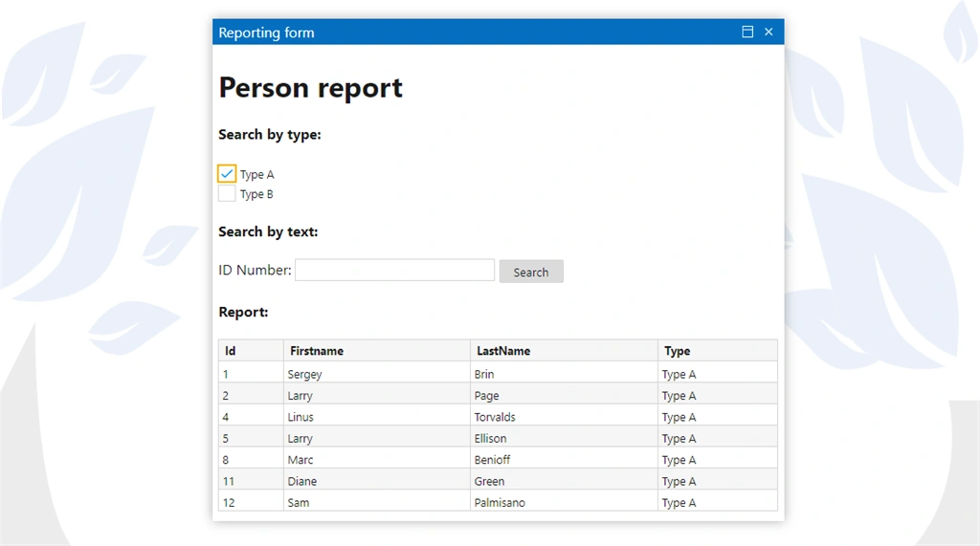Click the Reporting form title text
Image resolution: width=980 pixels, height=546 pixels.
pos(266,33)
